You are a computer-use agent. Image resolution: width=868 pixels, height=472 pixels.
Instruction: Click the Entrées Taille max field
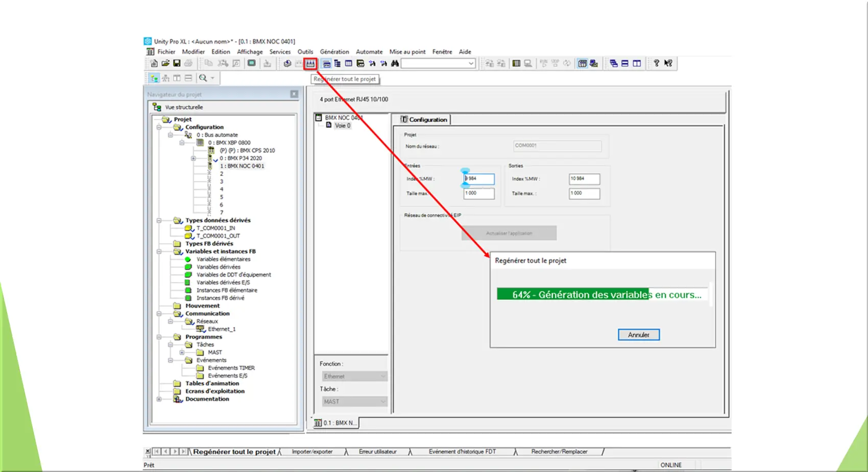coord(479,194)
